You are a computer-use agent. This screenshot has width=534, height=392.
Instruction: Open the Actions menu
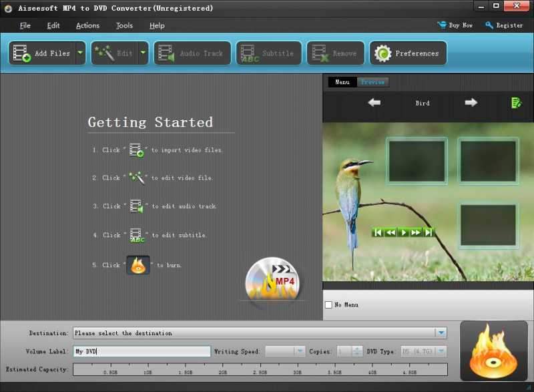[x=87, y=25]
